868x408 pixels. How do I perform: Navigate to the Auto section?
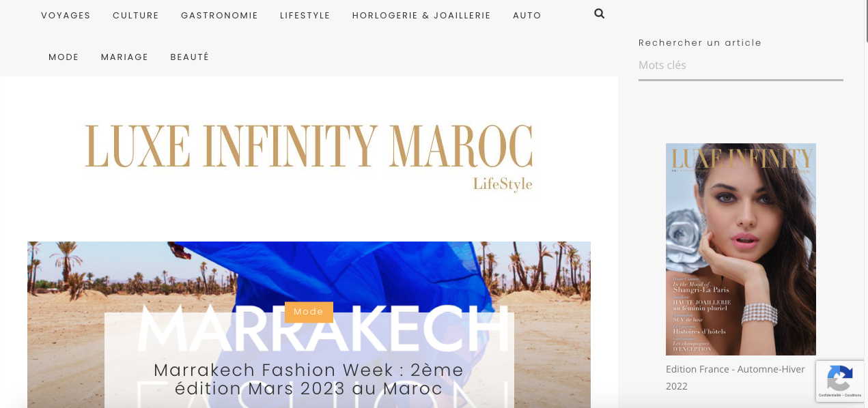coord(527,16)
